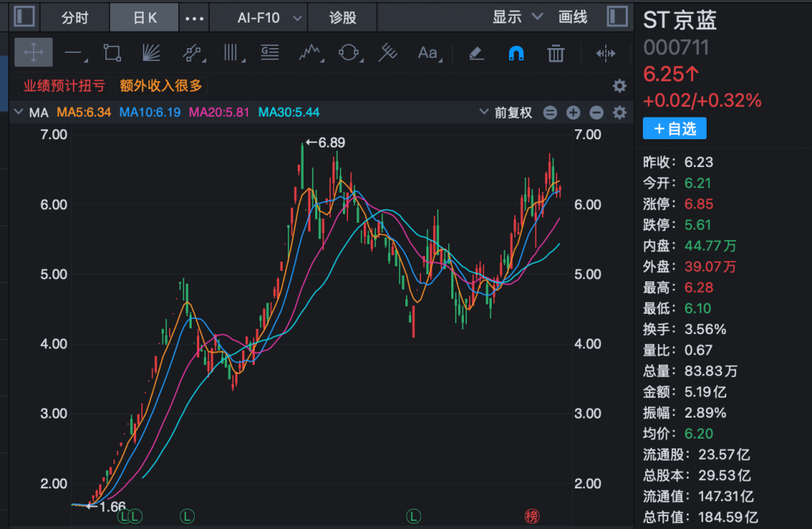Click the right minus circle beside gear
Image resolution: width=812 pixels, height=529 pixels.
596,112
